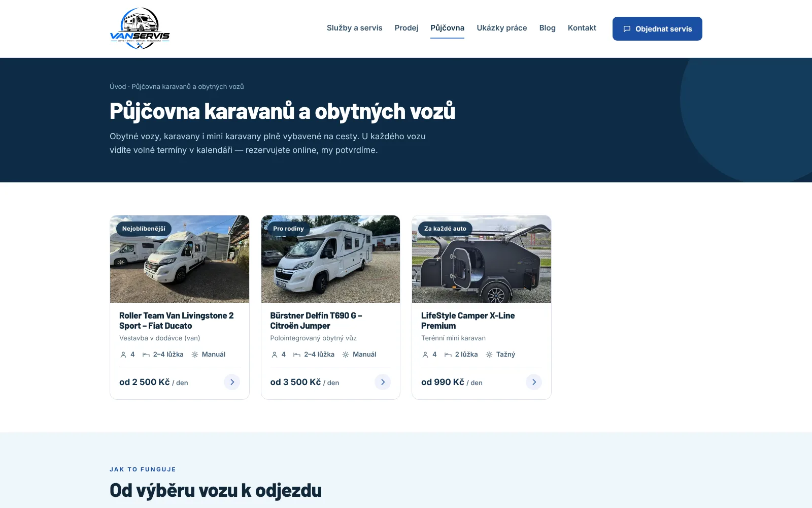This screenshot has width=812, height=508.
Task: Open LifeStyle Camper X-Line Premium title
Action: [x=468, y=321]
